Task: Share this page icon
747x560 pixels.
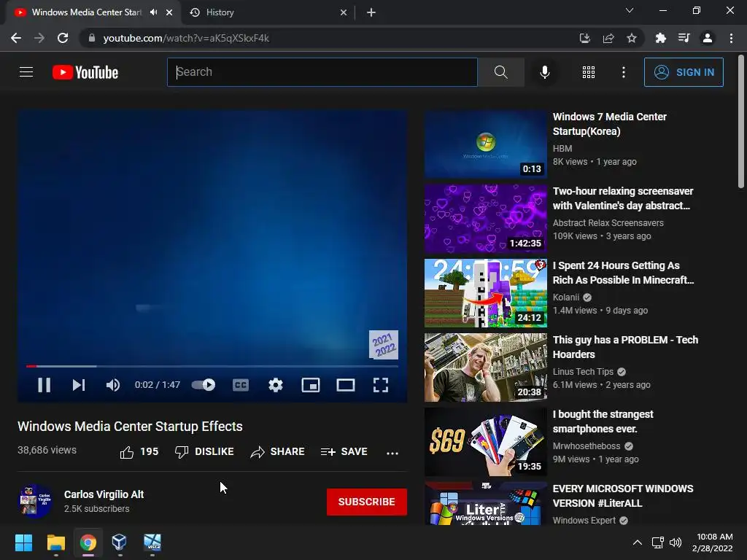Action: tap(608, 38)
